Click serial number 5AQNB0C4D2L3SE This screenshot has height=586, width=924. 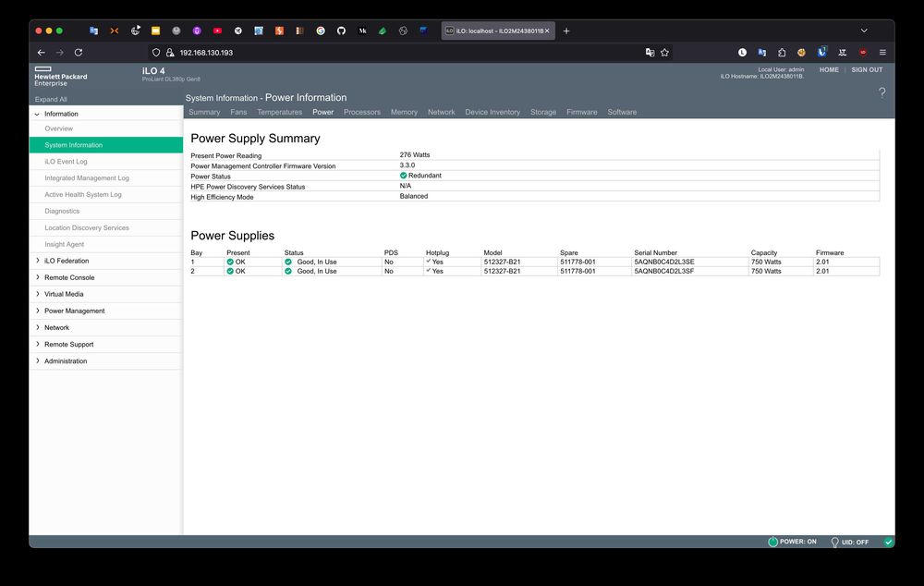tap(664, 262)
